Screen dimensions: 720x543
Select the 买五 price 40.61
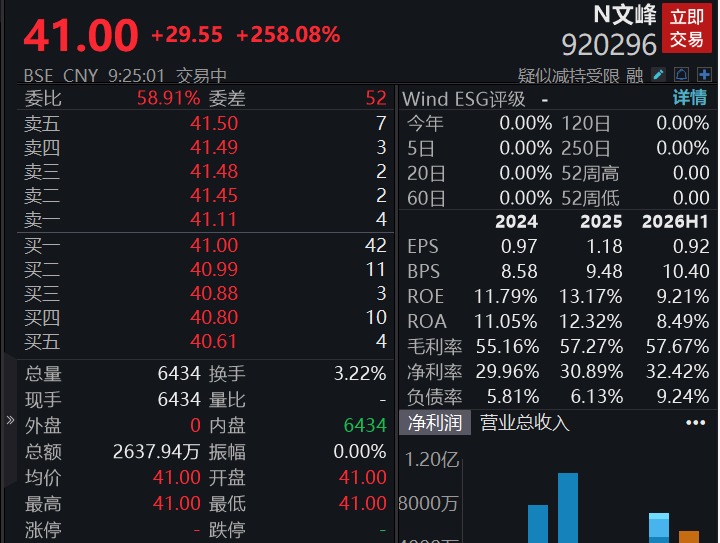tap(214, 341)
